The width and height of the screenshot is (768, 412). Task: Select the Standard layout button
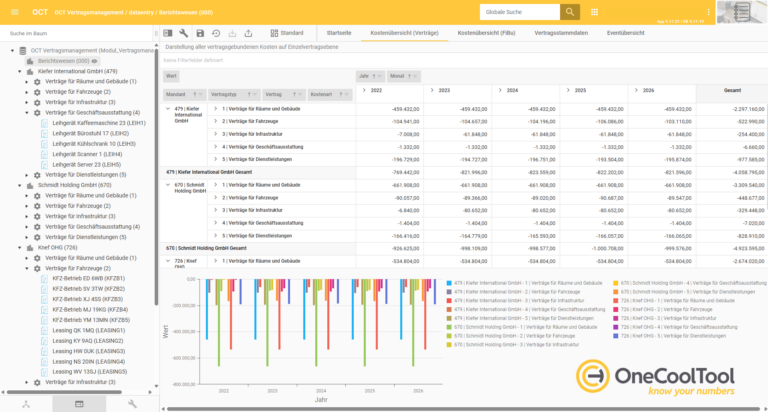(x=287, y=33)
